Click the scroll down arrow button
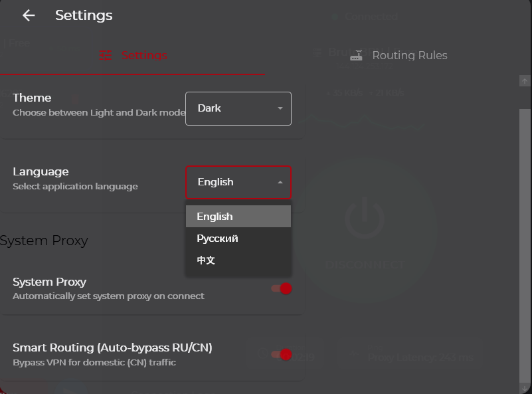Screen dimensions: 532x394 coord(525,389)
